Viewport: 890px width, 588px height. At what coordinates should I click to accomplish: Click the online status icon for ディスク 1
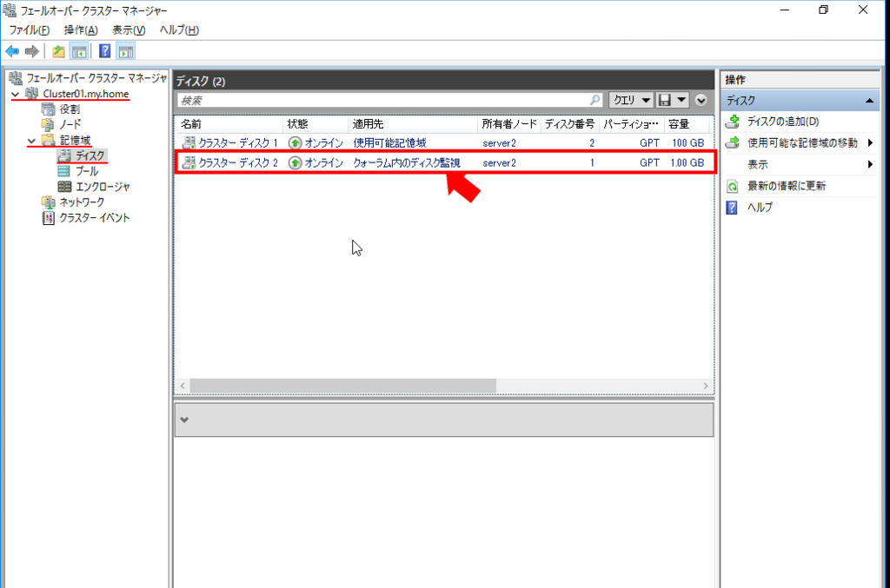[x=295, y=143]
